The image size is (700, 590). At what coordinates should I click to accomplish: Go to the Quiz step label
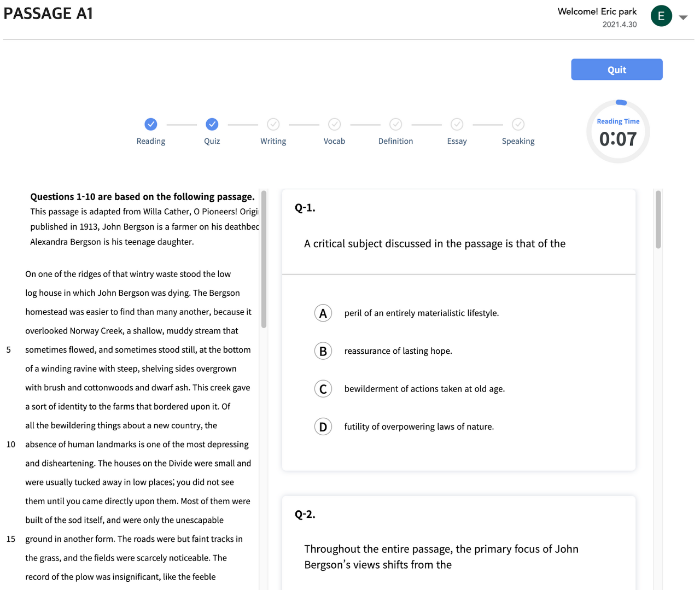212,141
